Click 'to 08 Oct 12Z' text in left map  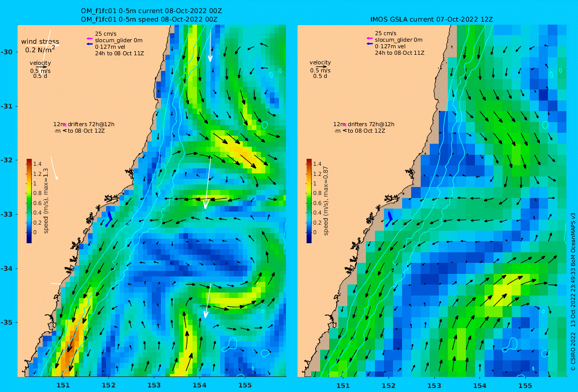[86, 131]
